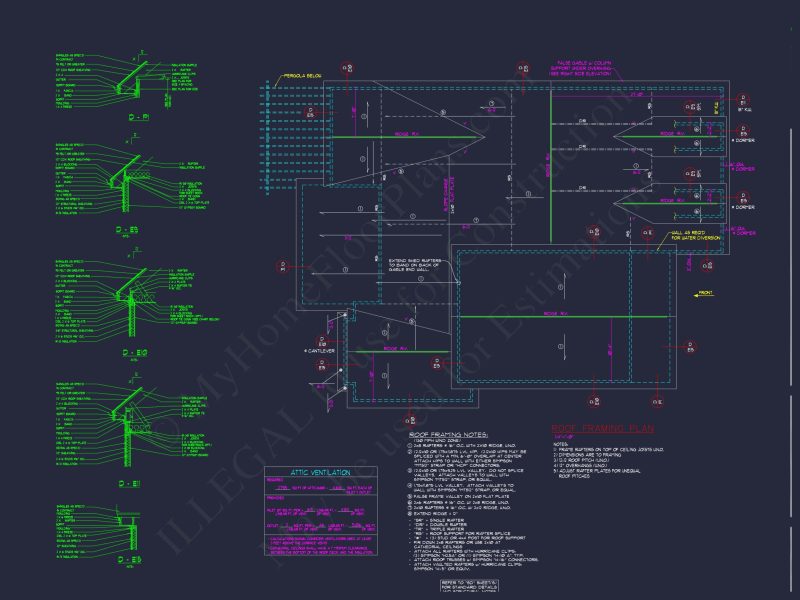The image size is (800, 600).
Task: Select note 'ADJUST RAFTER PLATES FOR UNEQUAL'
Action: click(x=597, y=471)
